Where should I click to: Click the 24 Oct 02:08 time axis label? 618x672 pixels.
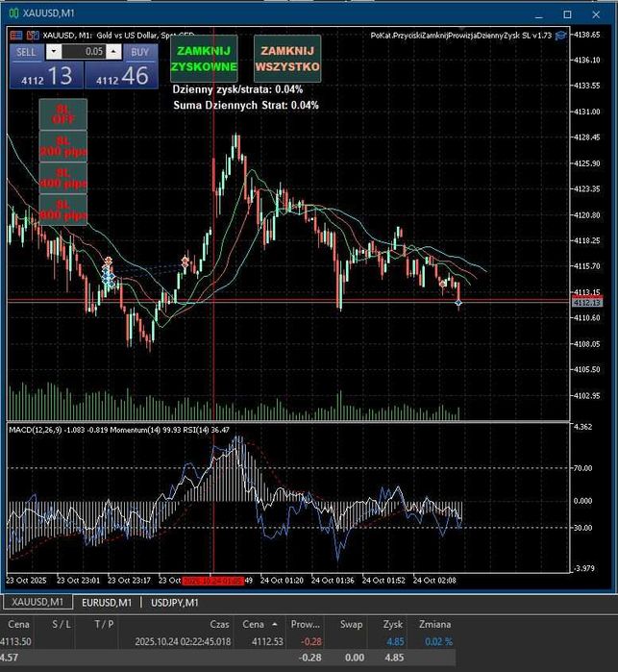pos(434,581)
